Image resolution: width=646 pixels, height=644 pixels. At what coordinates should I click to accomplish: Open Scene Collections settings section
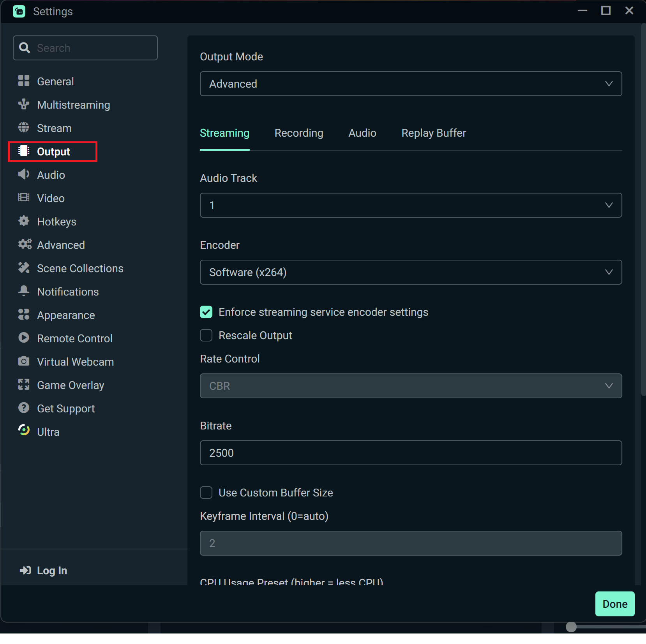click(80, 268)
